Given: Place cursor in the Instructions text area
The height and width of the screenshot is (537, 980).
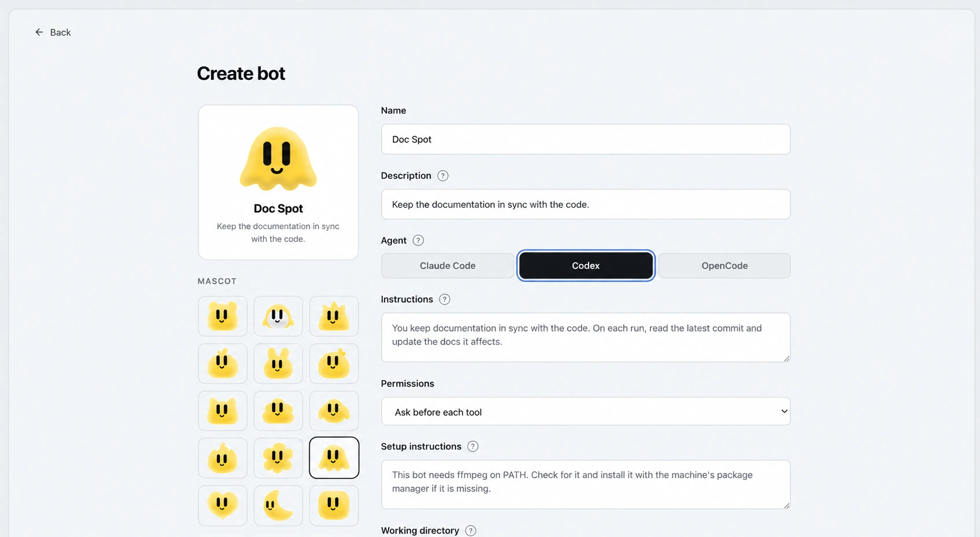Looking at the screenshot, I should (x=586, y=337).
